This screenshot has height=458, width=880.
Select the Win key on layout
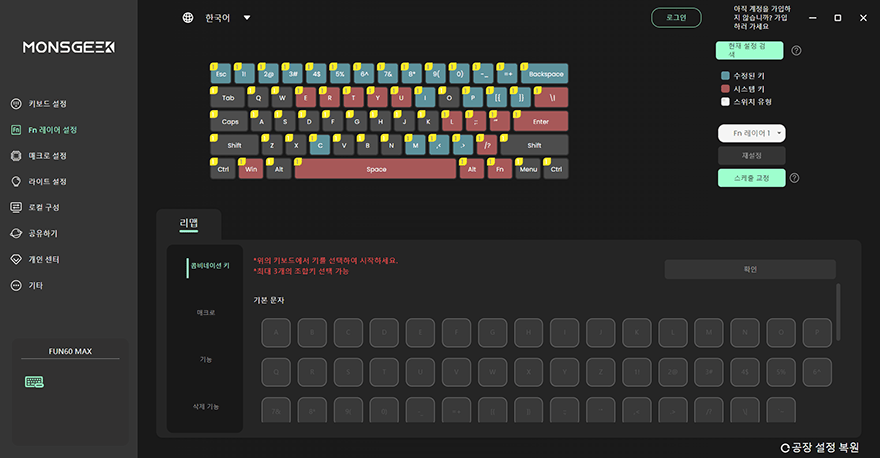[250, 169]
